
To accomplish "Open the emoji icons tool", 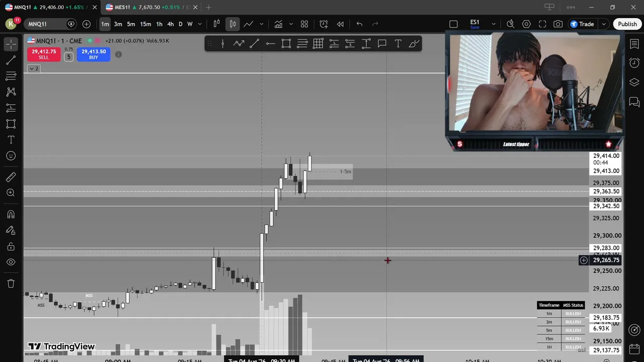I will tap(11, 156).
